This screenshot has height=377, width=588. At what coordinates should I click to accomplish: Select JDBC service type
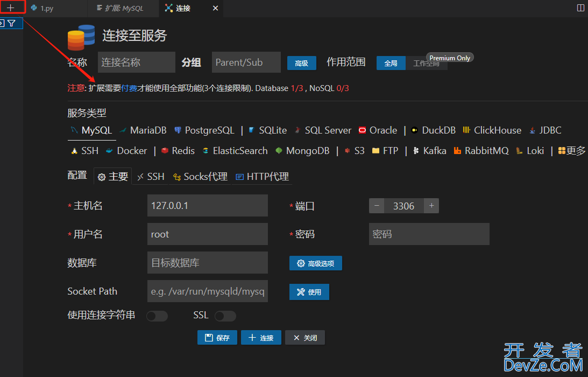546,130
